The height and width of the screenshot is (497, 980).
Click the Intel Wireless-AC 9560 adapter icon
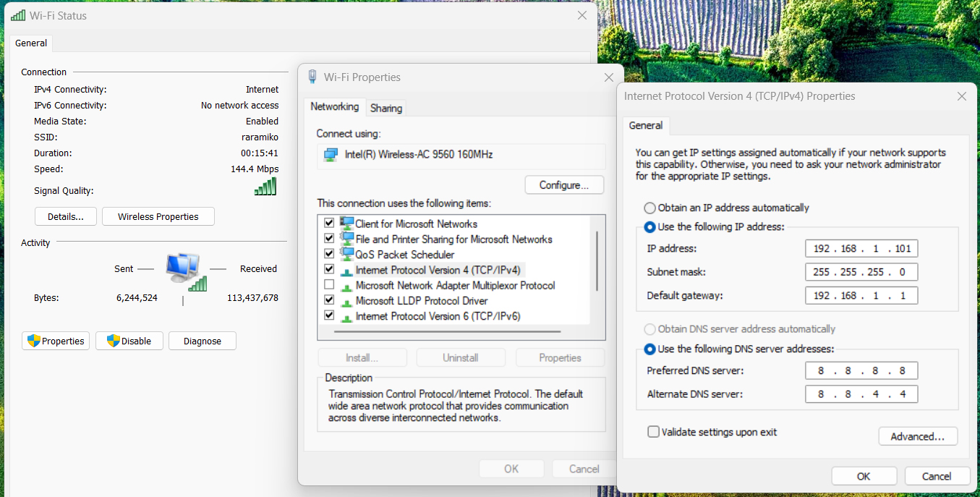331,155
